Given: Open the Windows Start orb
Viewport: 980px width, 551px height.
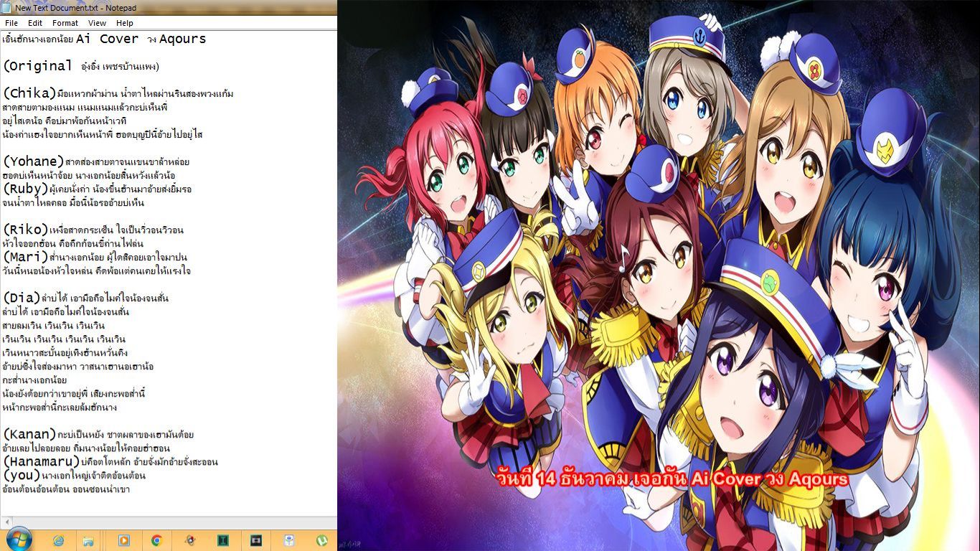Looking at the screenshot, I should [x=18, y=540].
